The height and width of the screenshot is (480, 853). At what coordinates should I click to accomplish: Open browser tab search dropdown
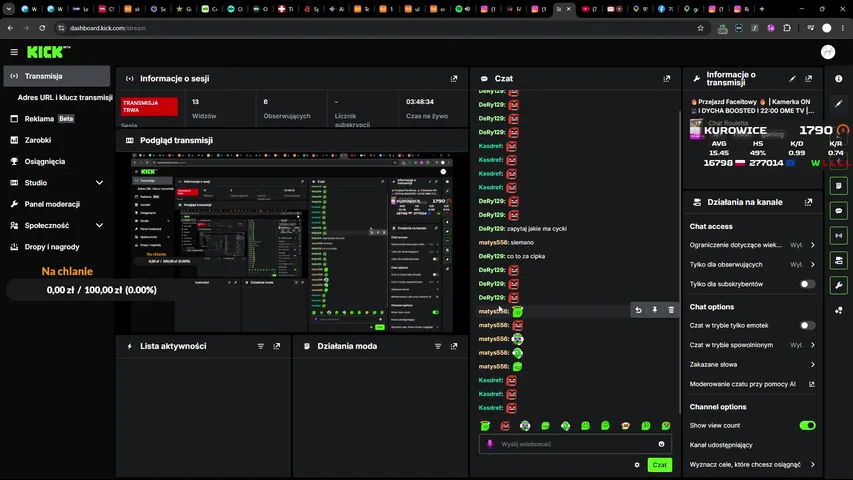(9, 9)
